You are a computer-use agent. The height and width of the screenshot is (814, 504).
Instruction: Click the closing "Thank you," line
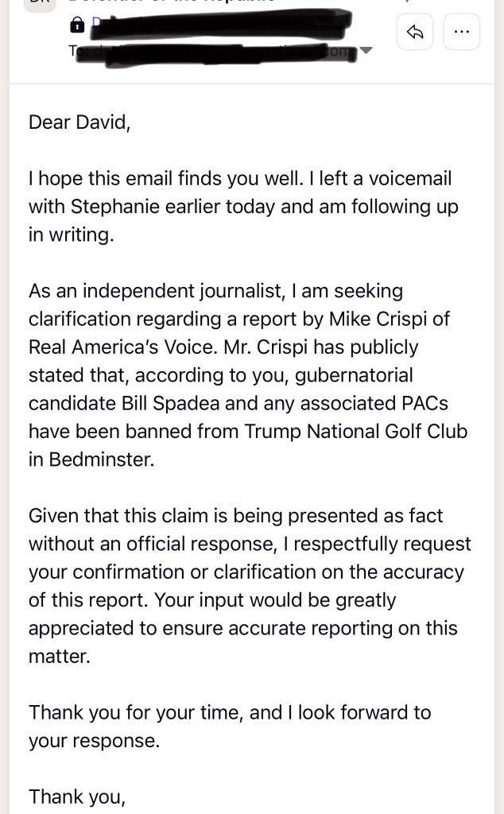click(x=77, y=796)
